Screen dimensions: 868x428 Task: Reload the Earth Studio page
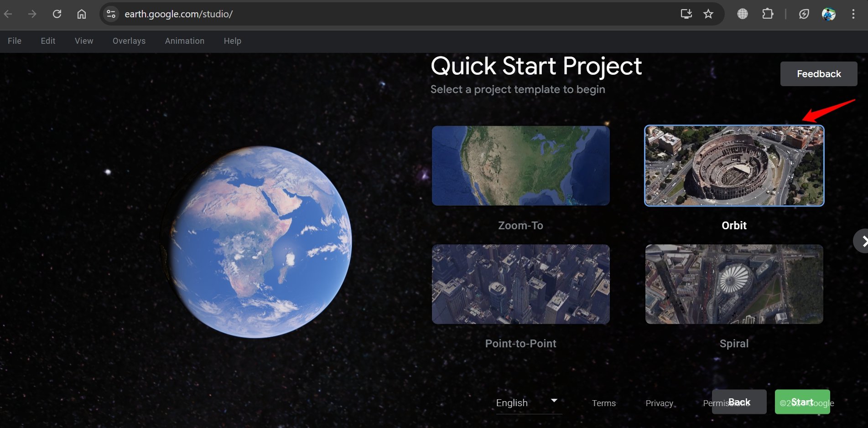click(57, 14)
